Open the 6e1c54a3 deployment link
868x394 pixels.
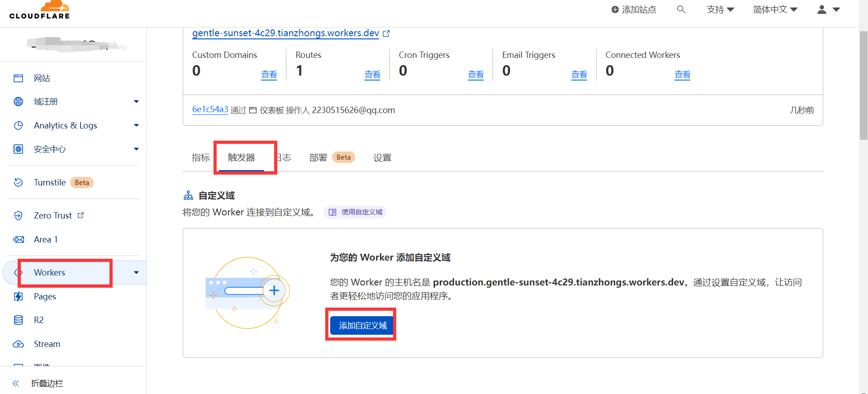click(210, 109)
